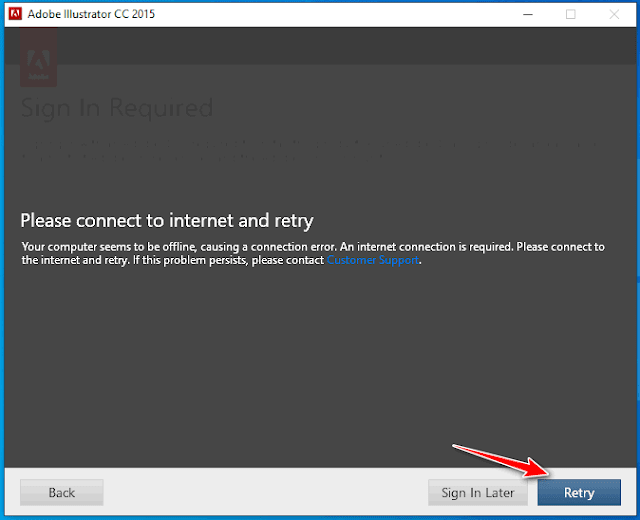Viewport: 640px width, 520px height.
Task: Click the 'Adobe Illustrator CC 2015' title text
Action: (91, 14)
